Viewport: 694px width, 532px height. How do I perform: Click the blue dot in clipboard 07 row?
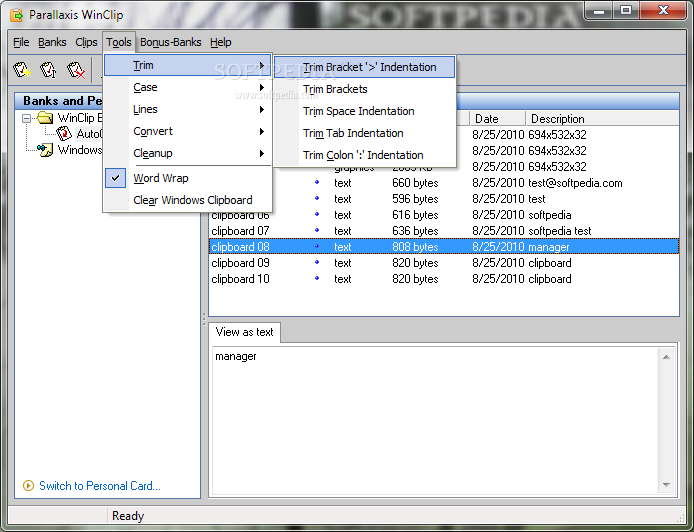317,230
